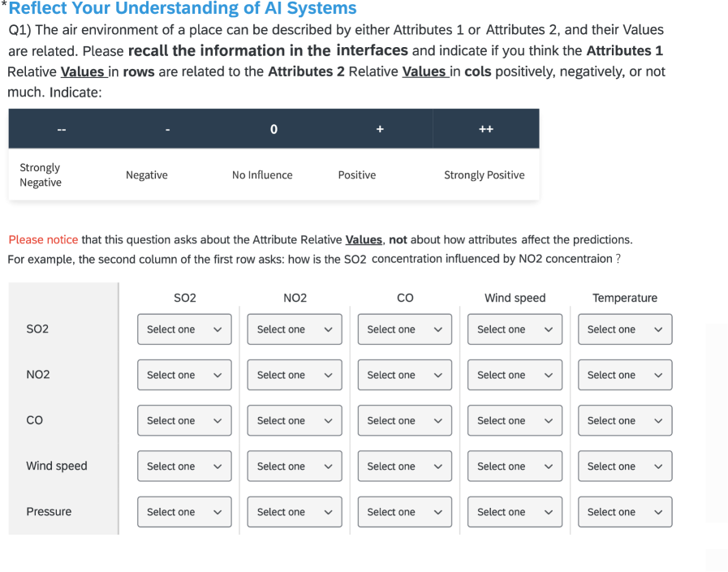728x572 pixels.
Task: Expand SO2 row CO column dropdown
Action: [x=405, y=329]
